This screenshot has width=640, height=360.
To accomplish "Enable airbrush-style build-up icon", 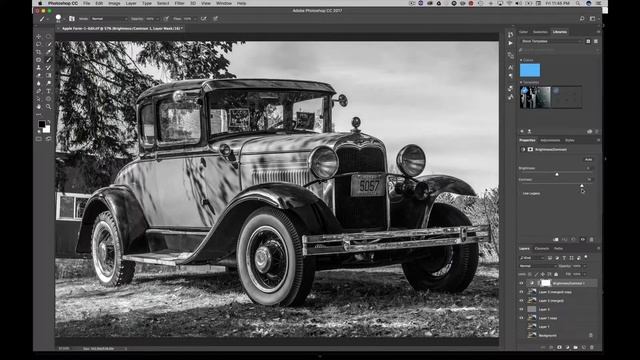I will pyautogui.click(x=203, y=19).
